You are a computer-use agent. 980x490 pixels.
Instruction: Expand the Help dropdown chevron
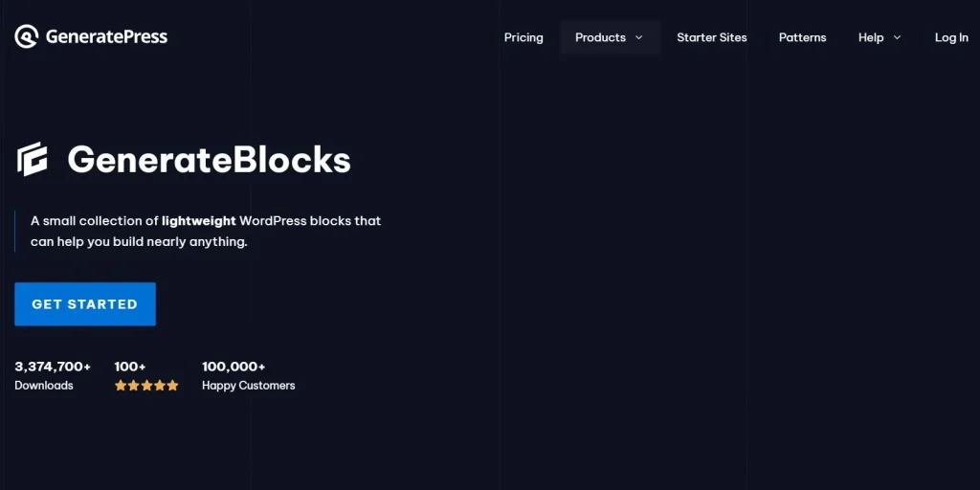897,37
